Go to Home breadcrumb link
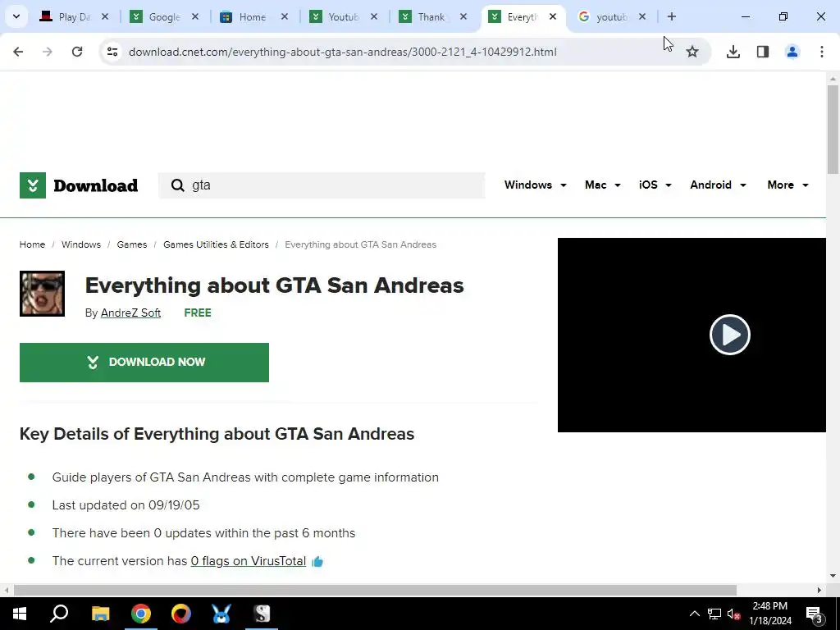840x630 pixels. point(32,244)
